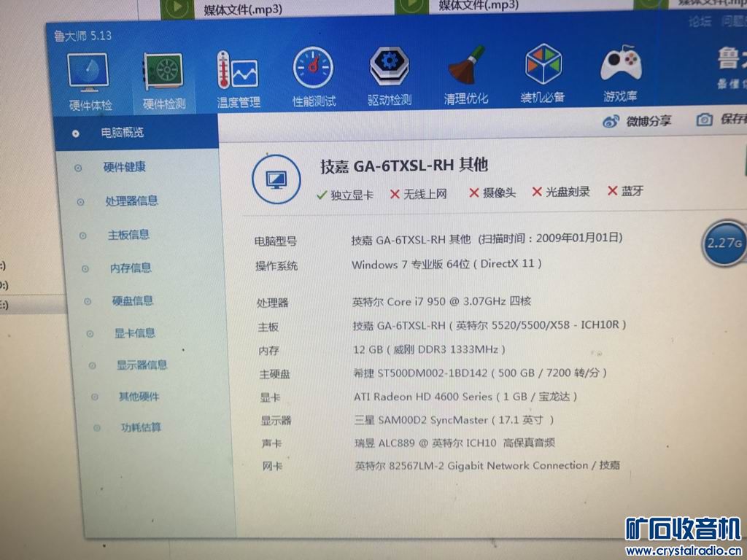Share via 微博分享 Weibo icon
The image size is (747, 560).
611,122
